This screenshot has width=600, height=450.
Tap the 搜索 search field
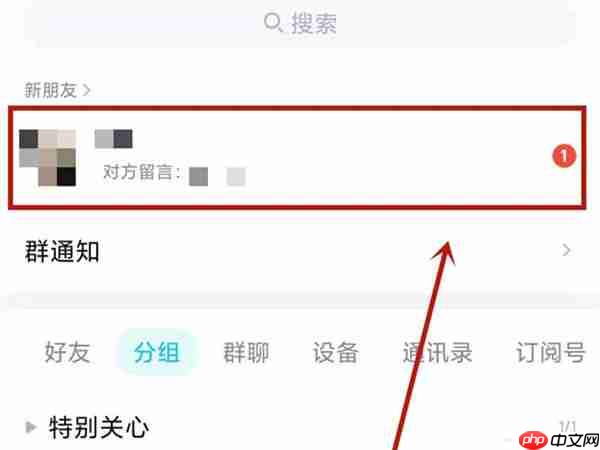(x=300, y=23)
